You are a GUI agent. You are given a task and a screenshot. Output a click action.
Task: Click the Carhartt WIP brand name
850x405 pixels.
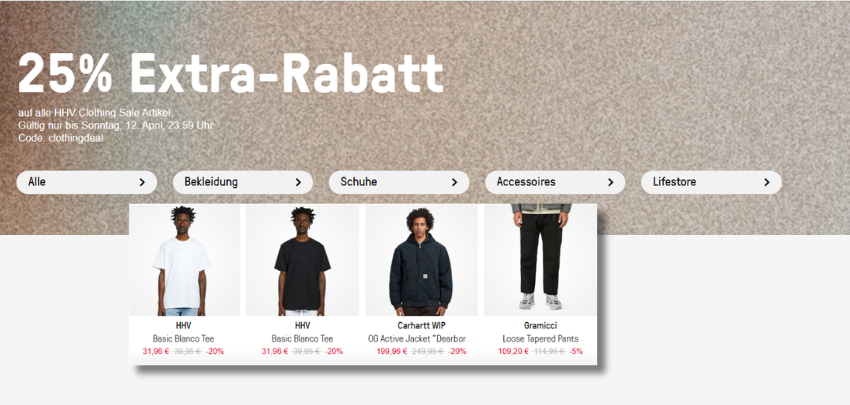(421, 326)
